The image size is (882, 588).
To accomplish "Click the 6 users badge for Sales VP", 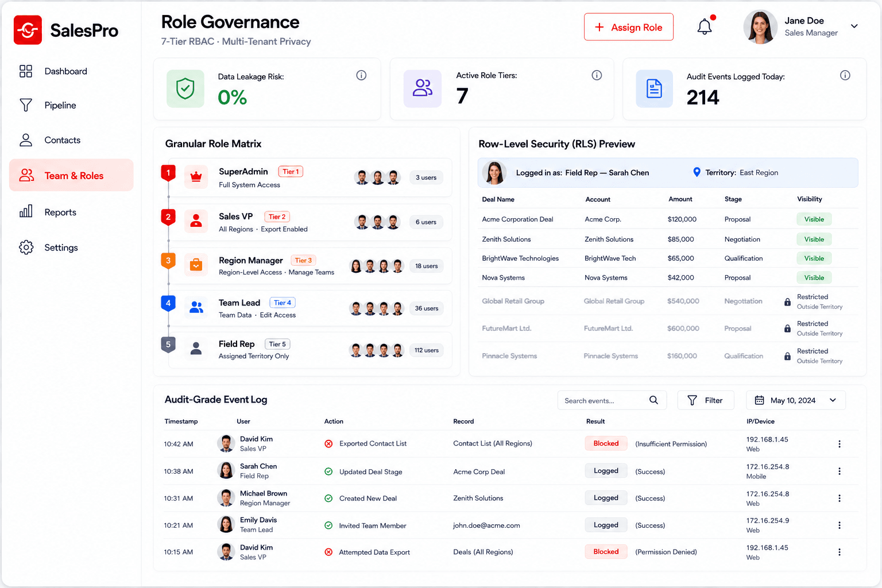I will (426, 222).
